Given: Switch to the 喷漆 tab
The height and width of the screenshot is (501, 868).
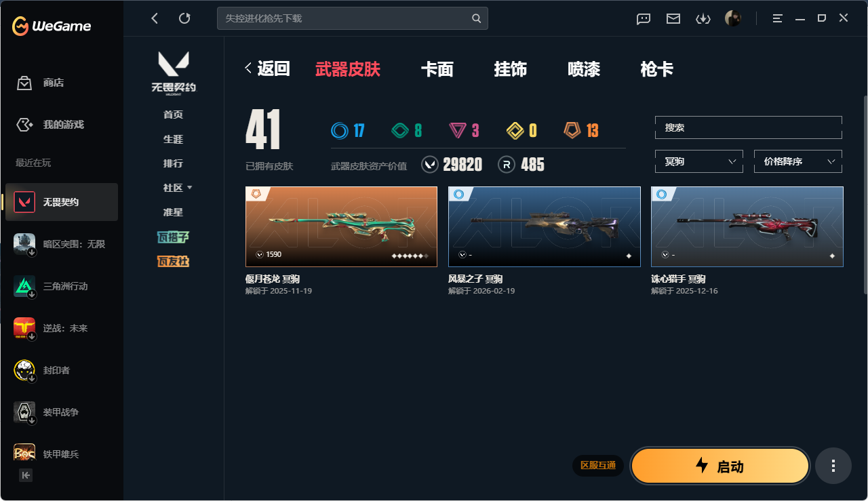Looking at the screenshot, I should pyautogui.click(x=584, y=68).
